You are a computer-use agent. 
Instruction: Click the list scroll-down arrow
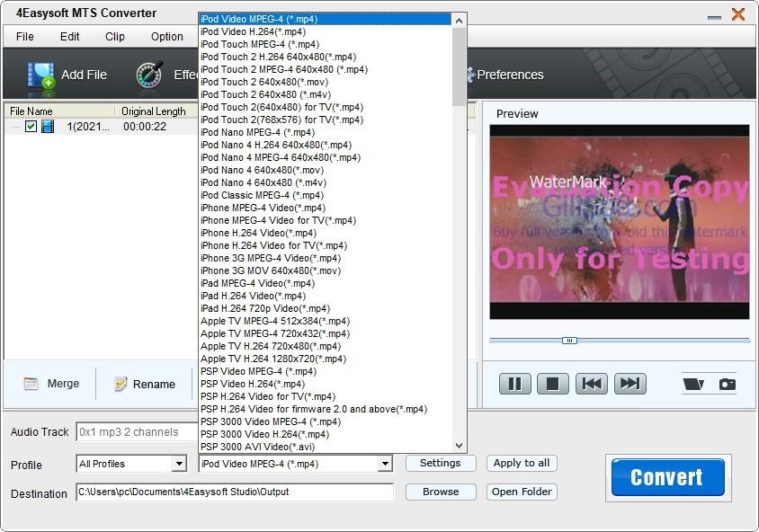tap(459, 446)
